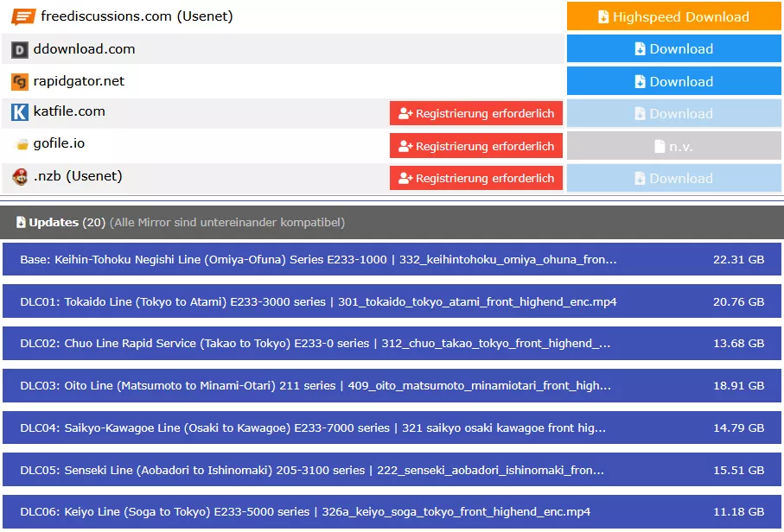Select the katfile.com mirror name

(x=69, y=111)
